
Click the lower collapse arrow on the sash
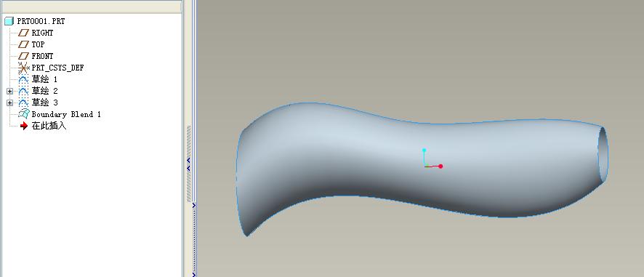(188, 169)
